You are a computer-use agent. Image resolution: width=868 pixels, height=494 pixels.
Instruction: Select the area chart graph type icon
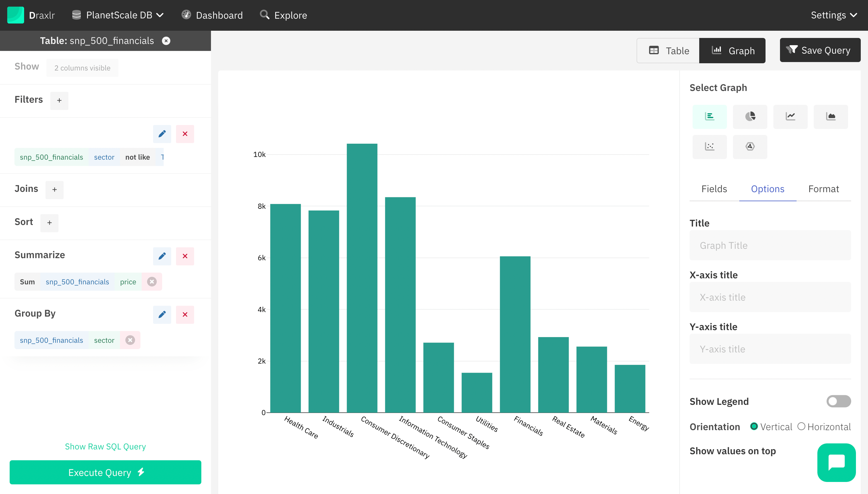831,116
